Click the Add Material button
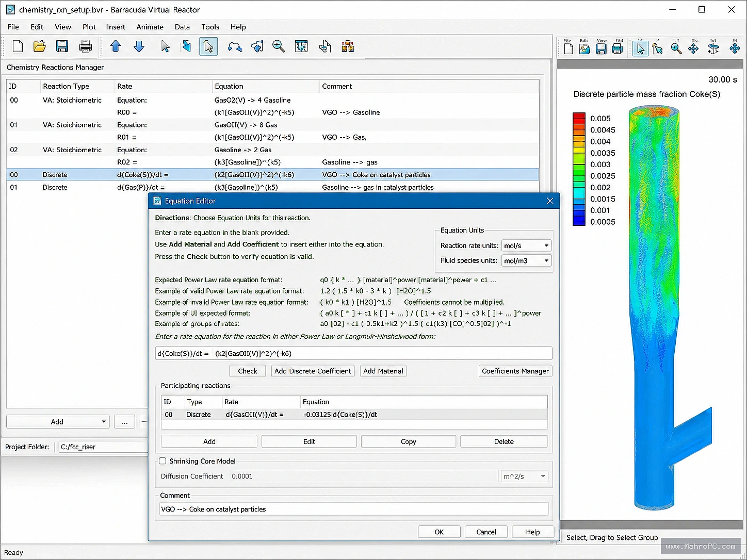The width and height of the screenshot is (747, 560). point(383,371)
